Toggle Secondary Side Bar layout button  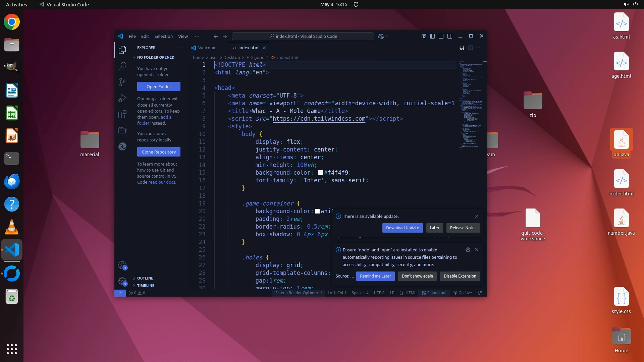click(x=450, y=36)
